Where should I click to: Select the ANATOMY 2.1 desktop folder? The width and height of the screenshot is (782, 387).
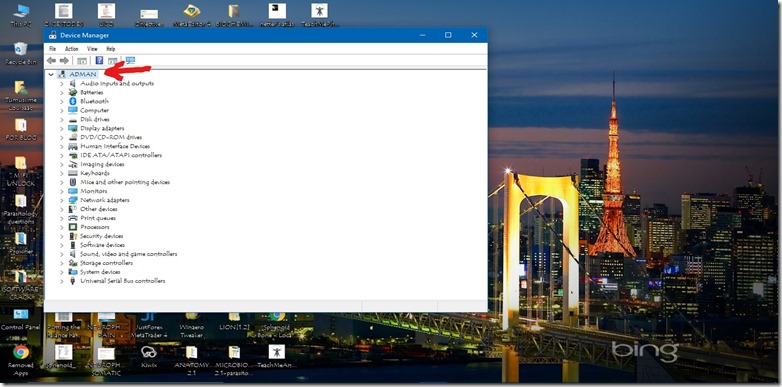point(192,360)
